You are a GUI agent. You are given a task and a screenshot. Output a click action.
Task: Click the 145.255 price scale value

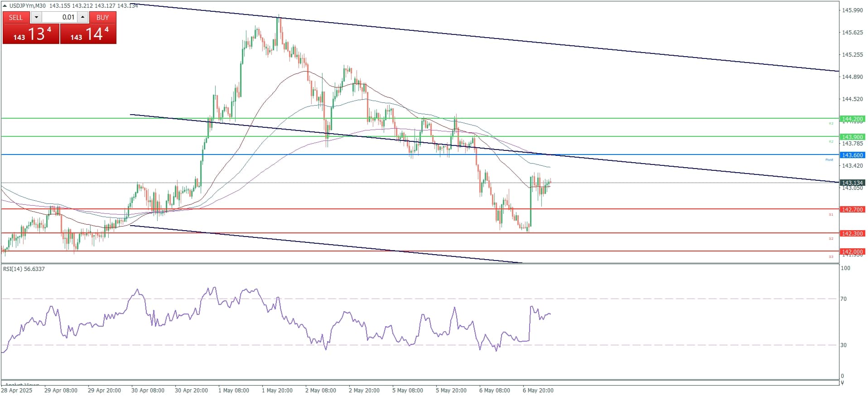(852, 54)
